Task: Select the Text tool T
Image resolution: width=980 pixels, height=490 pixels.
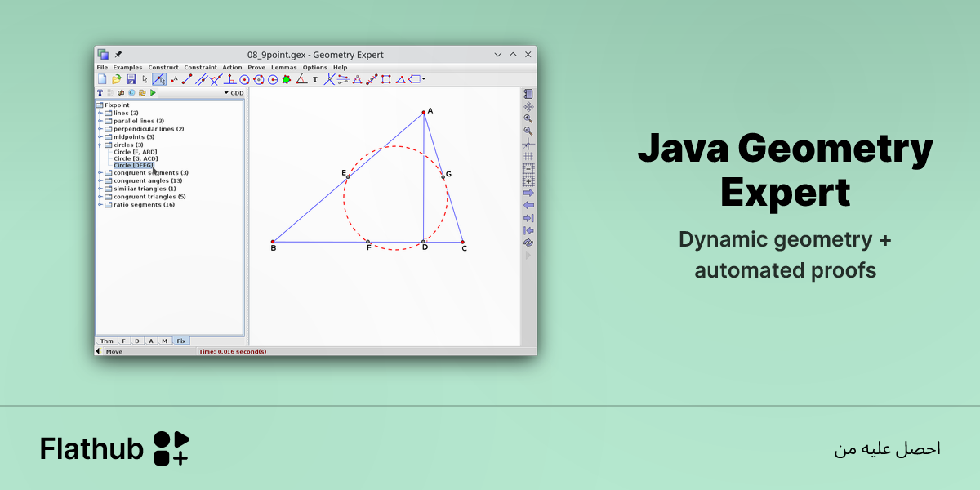Action: point(315,79)
